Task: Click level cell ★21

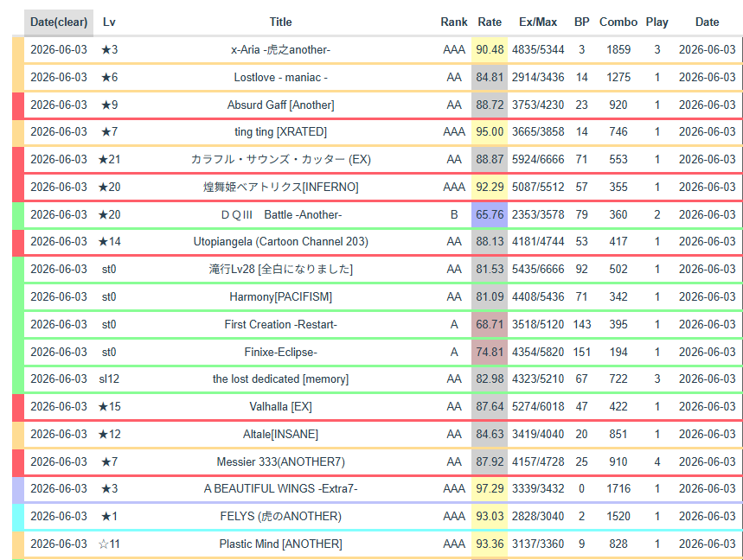Action: pyautogui.click(x=109, y=159)
